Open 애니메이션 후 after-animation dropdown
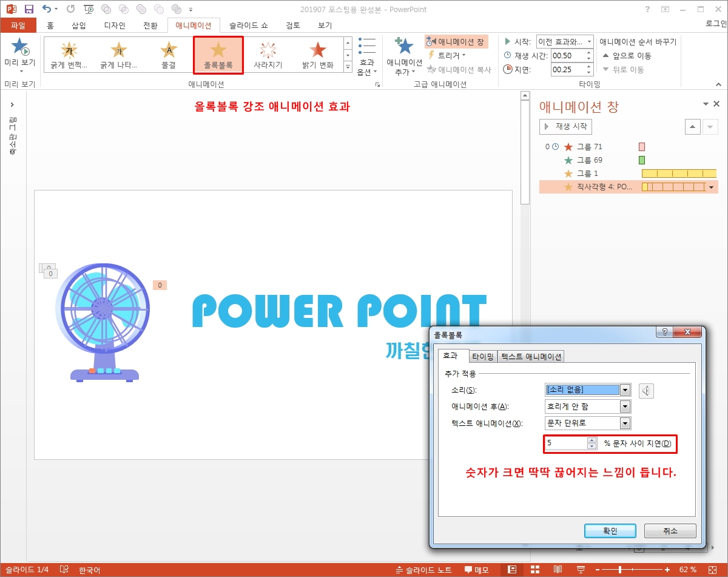728x577 pixels. [625, 407]
